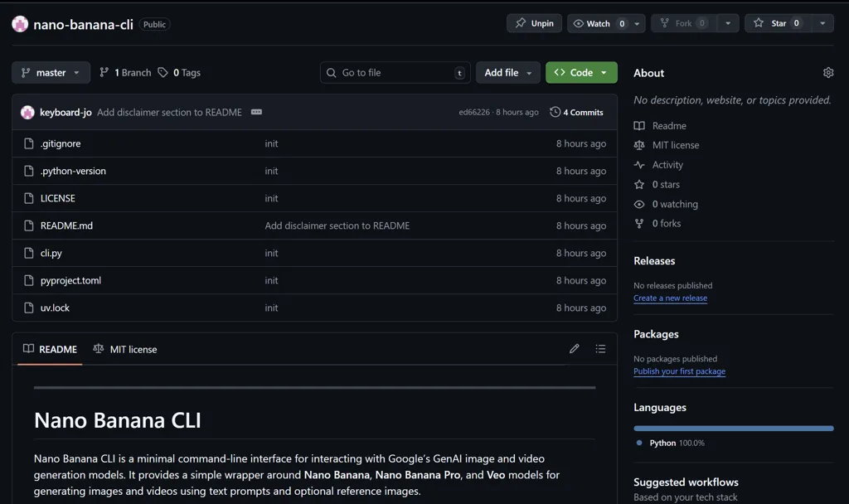Open the .python-version file
Screen dimensions: 849x504
click(73, 171)
